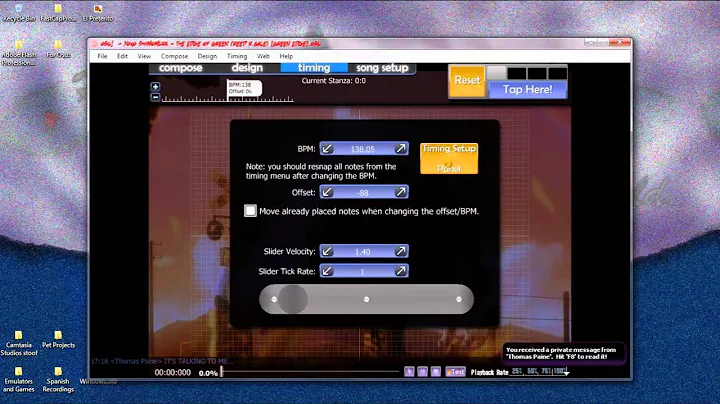Viewport: 720px width, 404px height.
Task: Open the Timing Setup Panel
Action: [449, 158]
